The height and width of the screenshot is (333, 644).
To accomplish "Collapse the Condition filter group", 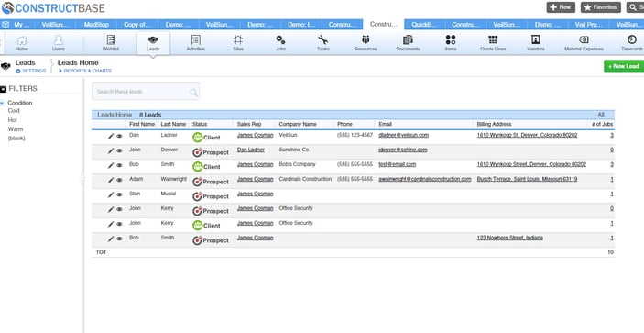I will [x=3, y=103].
